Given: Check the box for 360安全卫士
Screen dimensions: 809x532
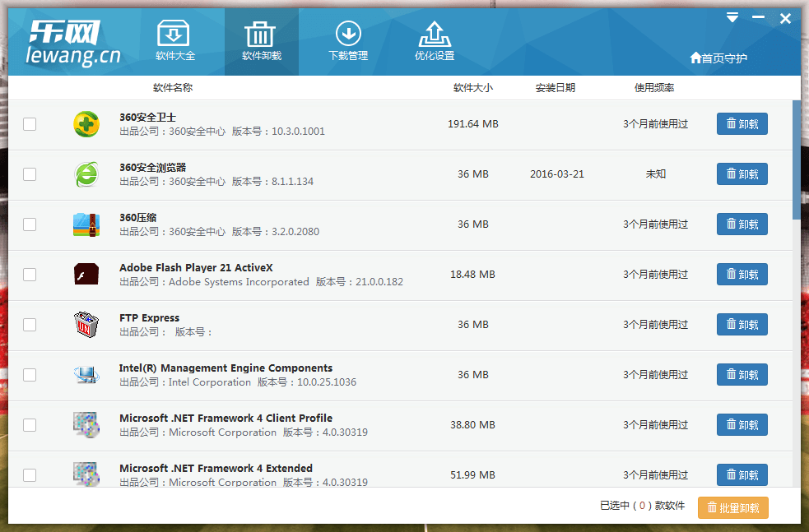Looking at the screenshot, I should coord(30,124).
